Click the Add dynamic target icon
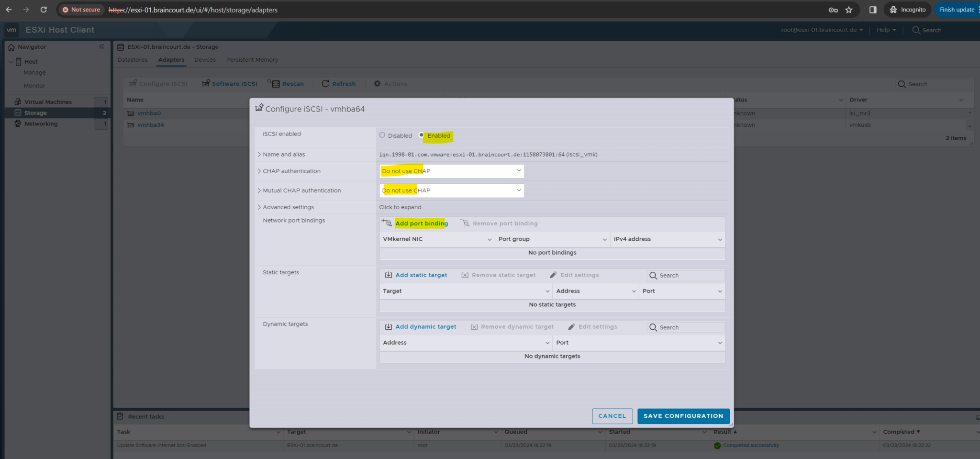 coord(389,327)
